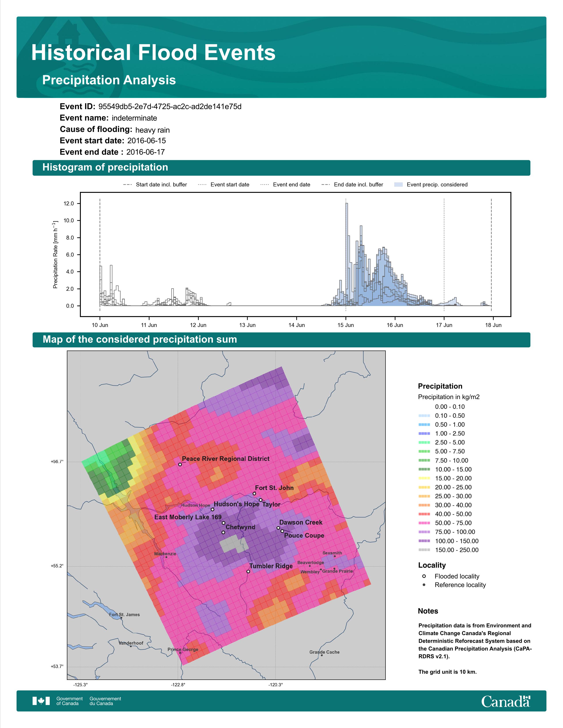The width and height of the screenshot is (563, 728).
Task: Click the '18 Jun' x-axis label
Action: (493, 325)
